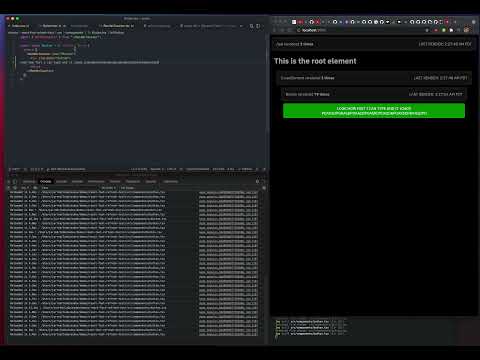Click the console Filter input field
This screenshot has height=360, width=480.
click(x=70, y=188)
